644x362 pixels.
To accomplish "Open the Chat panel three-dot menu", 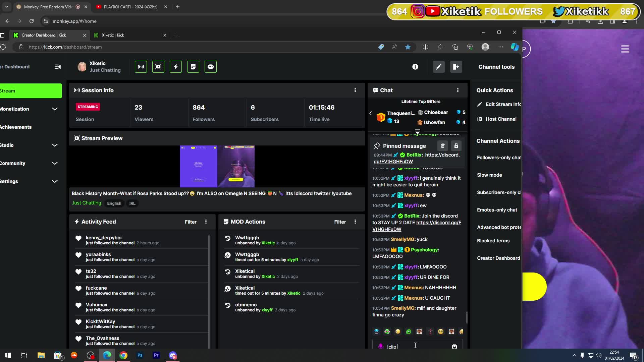I will (x=458, y=90).
